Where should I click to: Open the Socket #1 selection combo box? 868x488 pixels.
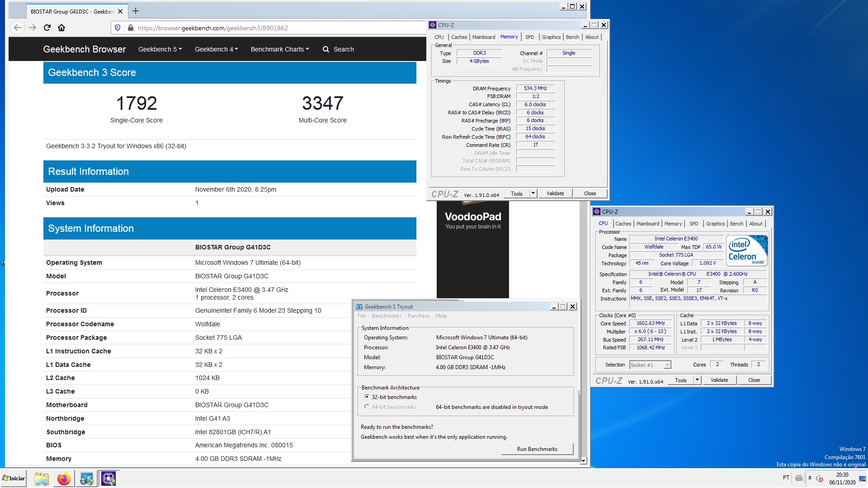tap(650, 365)
